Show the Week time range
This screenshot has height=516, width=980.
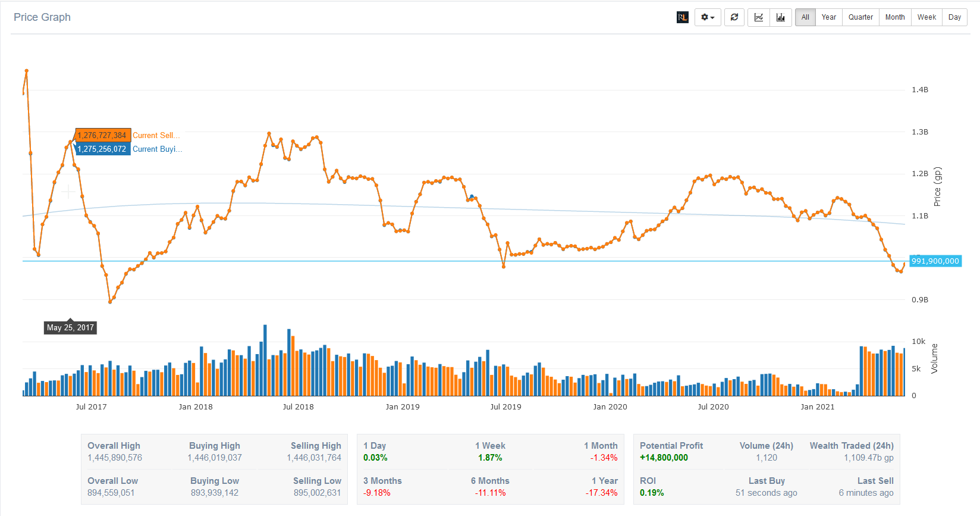point(926,17)
